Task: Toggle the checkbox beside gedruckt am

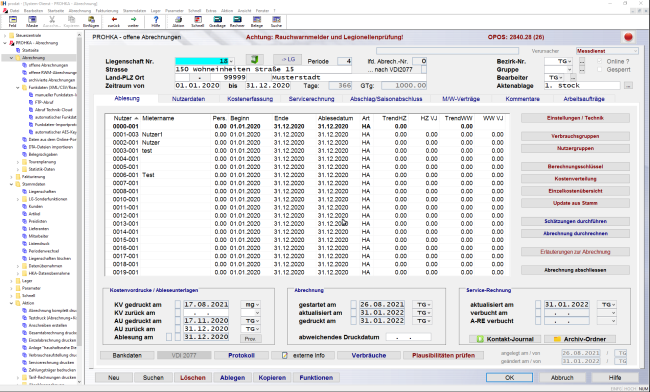Action: point(354,321)
